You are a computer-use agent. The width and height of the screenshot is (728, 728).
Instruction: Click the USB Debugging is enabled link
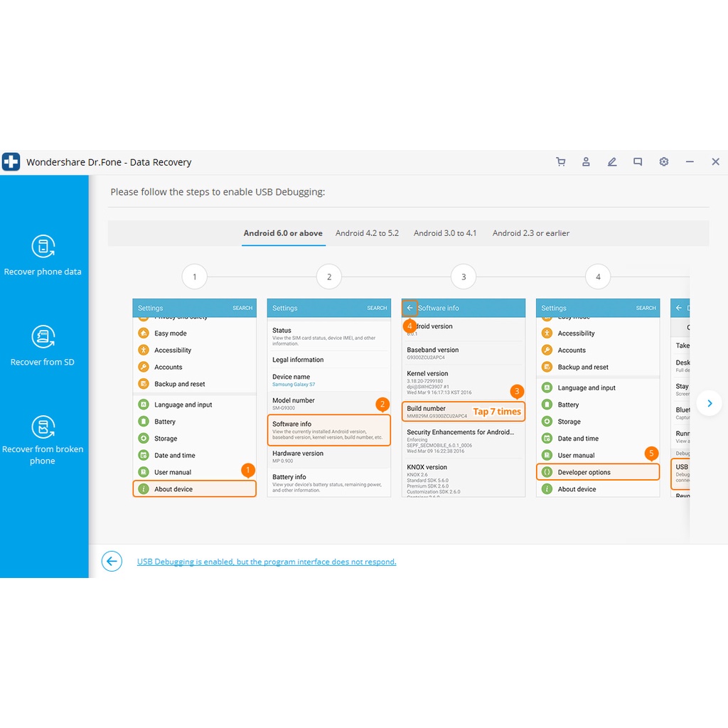tap(267, 562)
